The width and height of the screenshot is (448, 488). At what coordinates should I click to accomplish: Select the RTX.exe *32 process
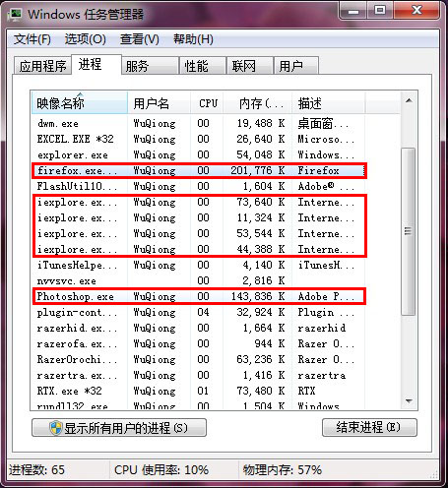click(199, 391)
